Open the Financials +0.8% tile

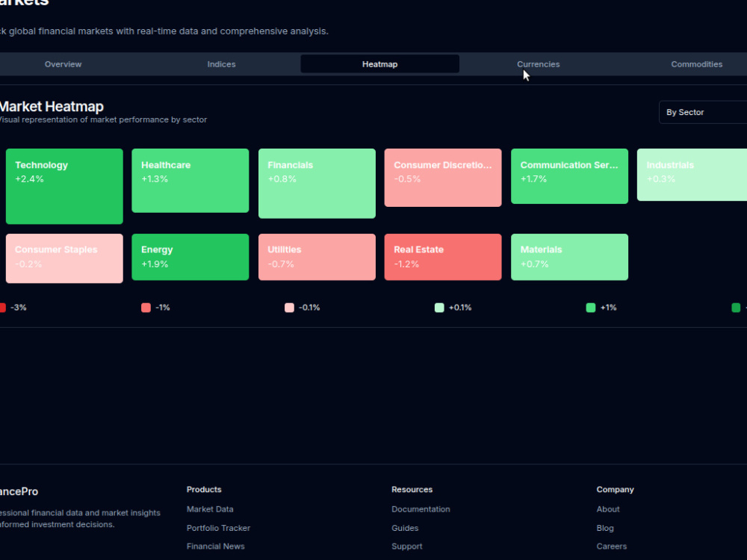pyautogui.click(x=317, y=184)
